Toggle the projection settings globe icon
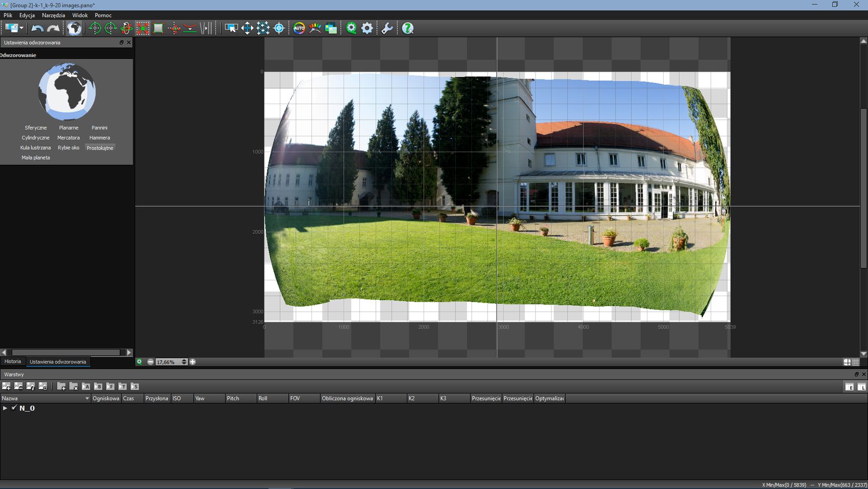The width and height of the screenshot is (868, 489). 74,28
